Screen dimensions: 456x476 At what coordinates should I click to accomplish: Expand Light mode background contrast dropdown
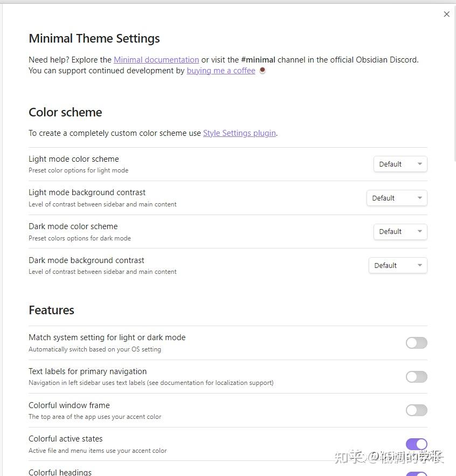397,198
